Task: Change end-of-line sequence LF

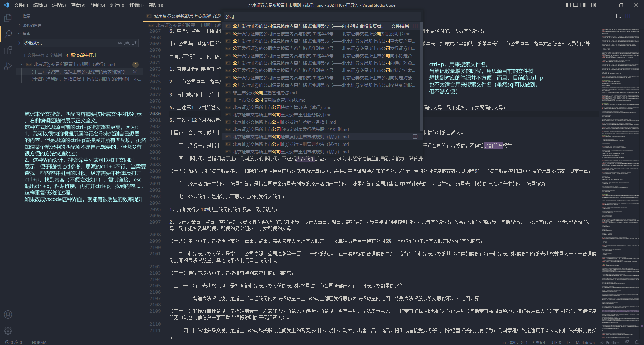Action: point(568,342)
